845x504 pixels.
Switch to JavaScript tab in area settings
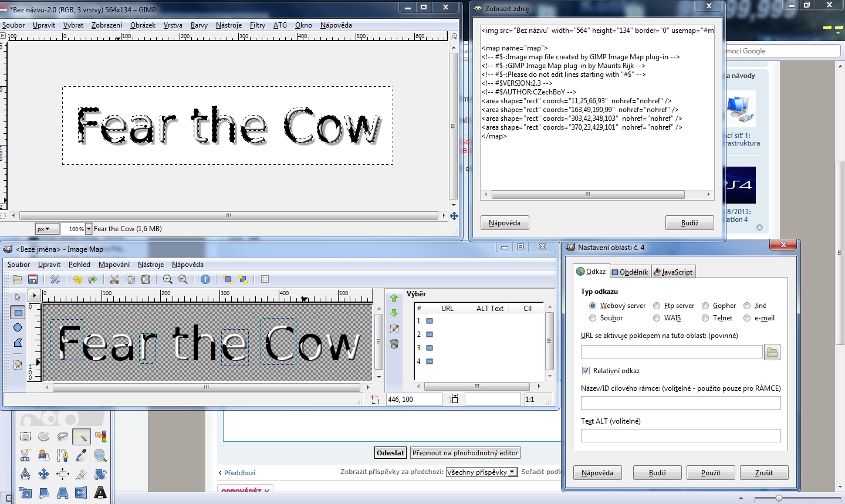click(x=673, y=272)
